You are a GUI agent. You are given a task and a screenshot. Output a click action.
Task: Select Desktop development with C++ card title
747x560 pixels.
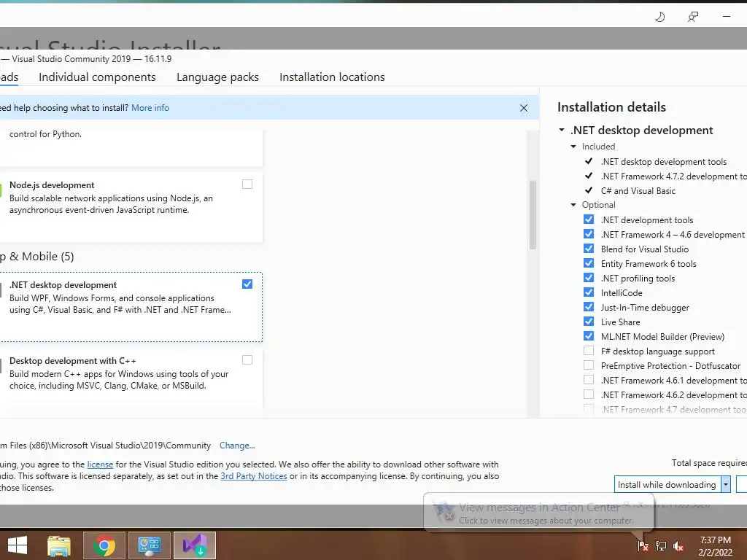(73, 361)
